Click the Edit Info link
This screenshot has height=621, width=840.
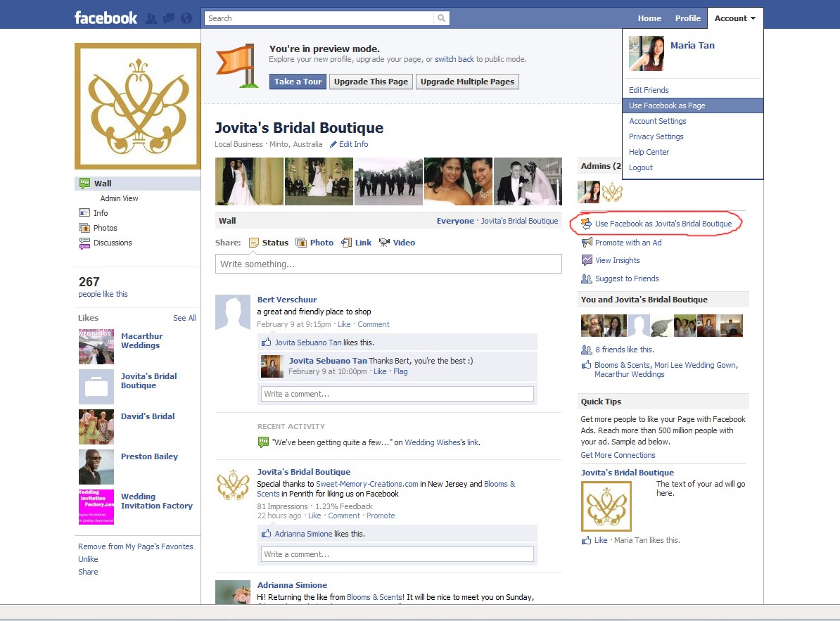tap(354, 144)
